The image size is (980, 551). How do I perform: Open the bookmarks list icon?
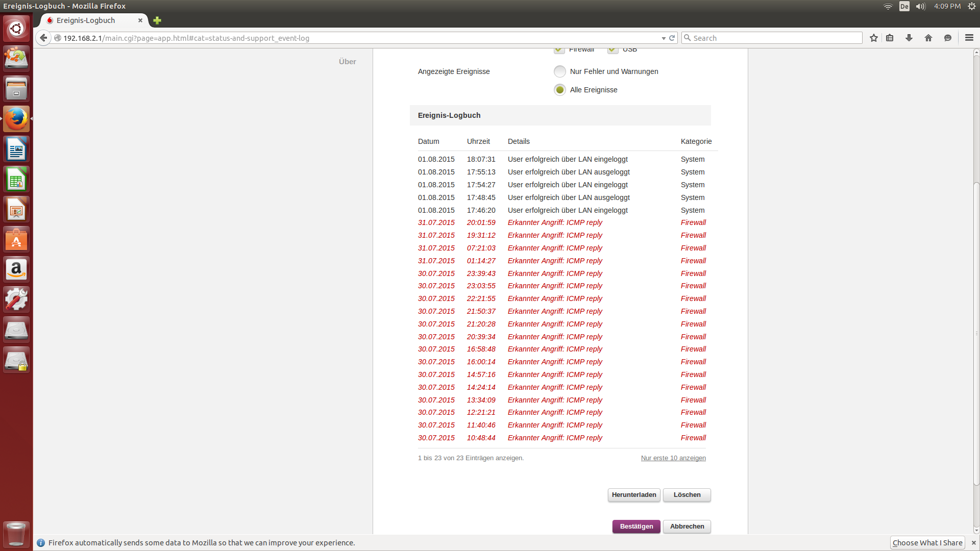click(890, 38)
